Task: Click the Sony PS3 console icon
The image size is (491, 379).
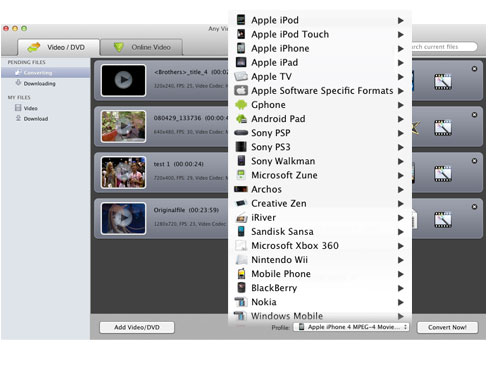Action: 241,147
